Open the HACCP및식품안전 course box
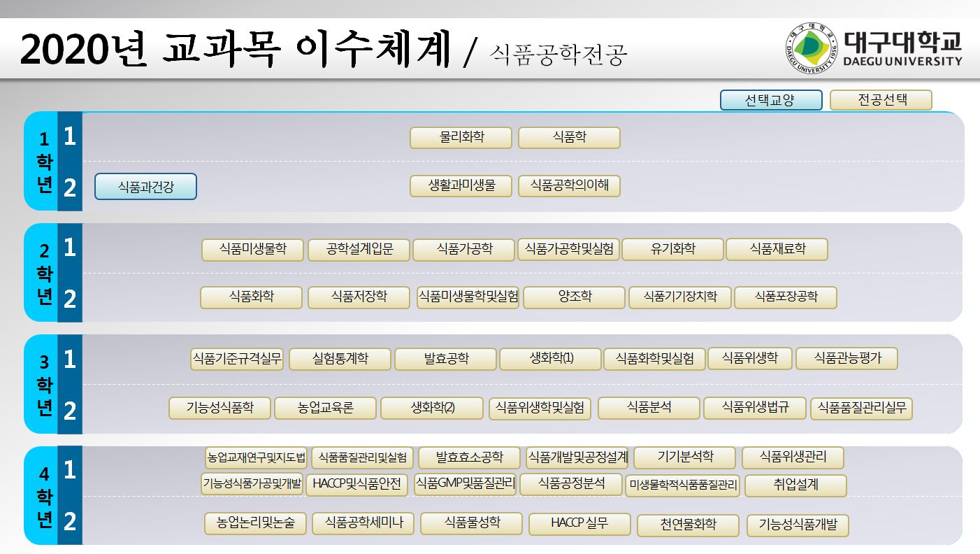980x554 pixels. point(356,484)
